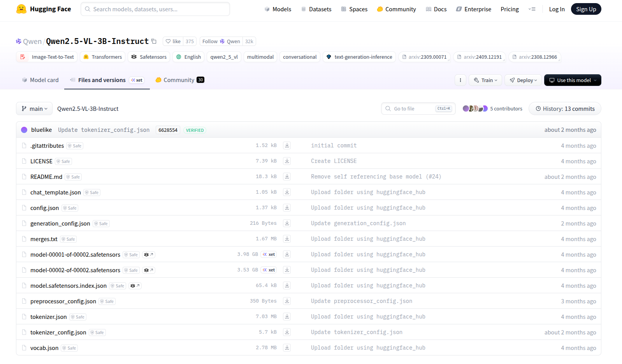Open the vocab.json file name
The image size is (622, 364).
[44, 348]
